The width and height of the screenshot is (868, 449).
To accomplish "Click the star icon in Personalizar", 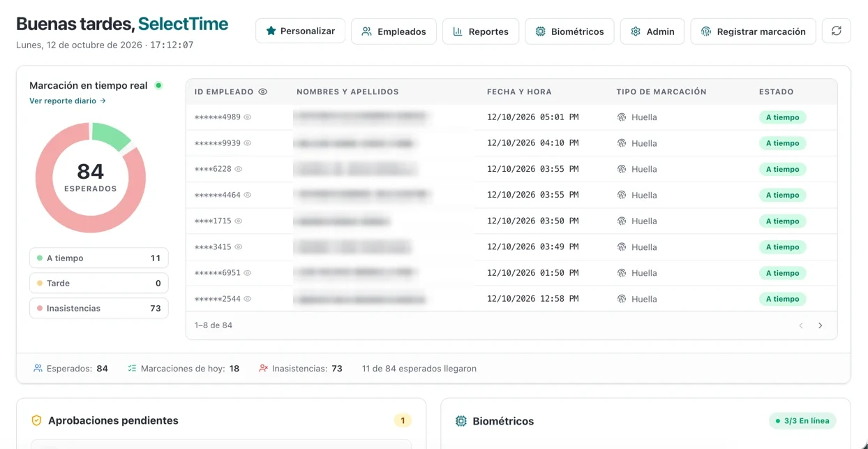I will click(x=271, y=31).
